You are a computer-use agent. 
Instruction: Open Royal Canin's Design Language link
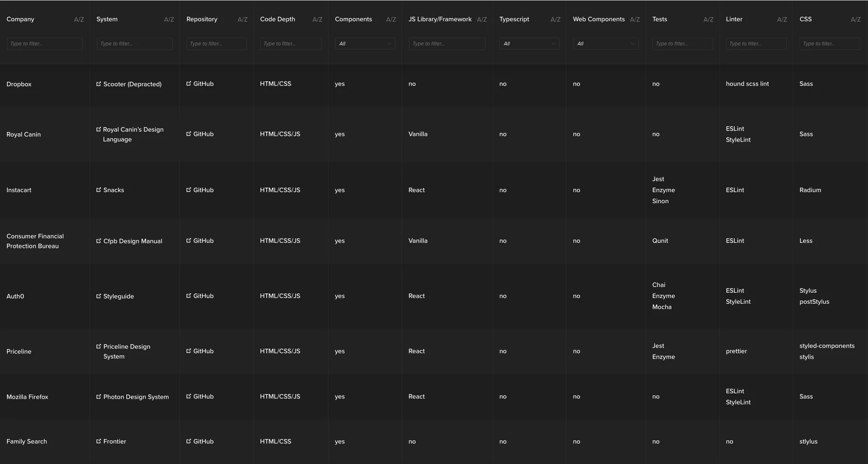click(133, 134)
